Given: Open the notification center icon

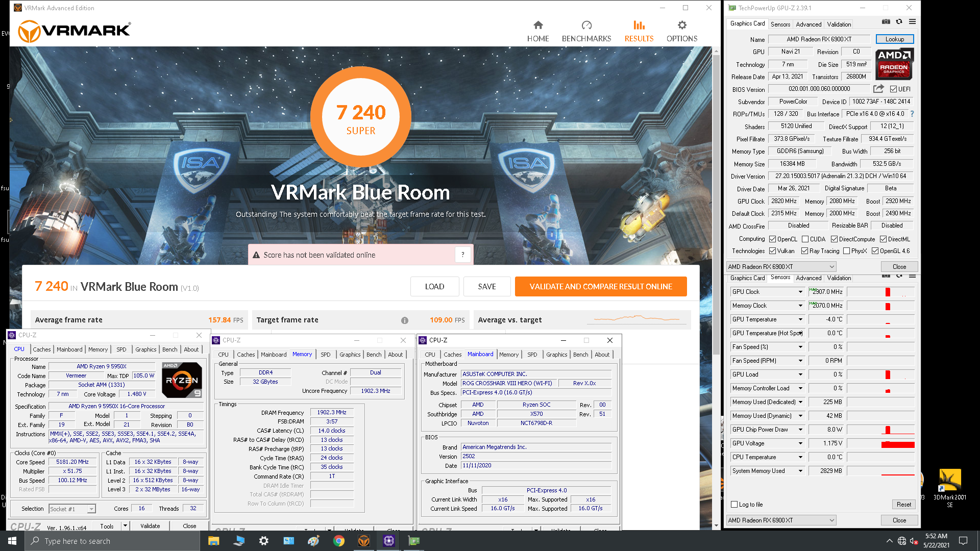Looking at the screenshot, I should [x=963, y=541].
